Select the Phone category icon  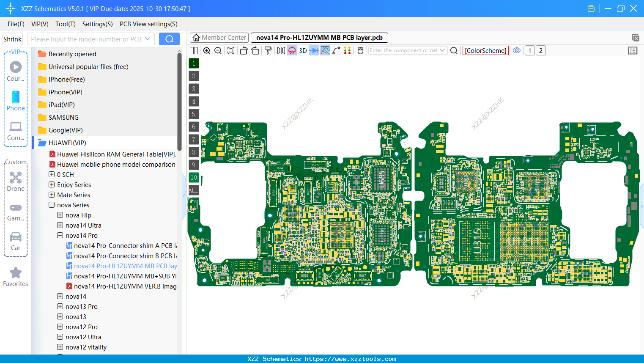(x=16, y=101)
